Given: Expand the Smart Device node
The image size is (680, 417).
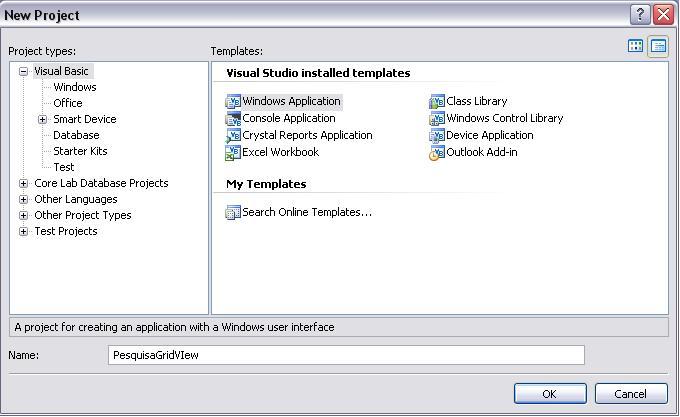Looking at the screenshot, I should coord(43,119).
